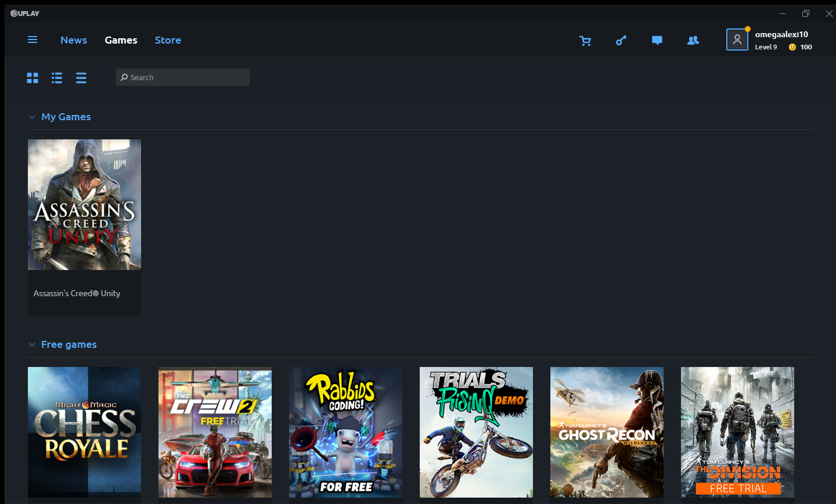This screenshot has width=836, height=504.
Task: Open The Division Free Trial tile
Action: 737,432
